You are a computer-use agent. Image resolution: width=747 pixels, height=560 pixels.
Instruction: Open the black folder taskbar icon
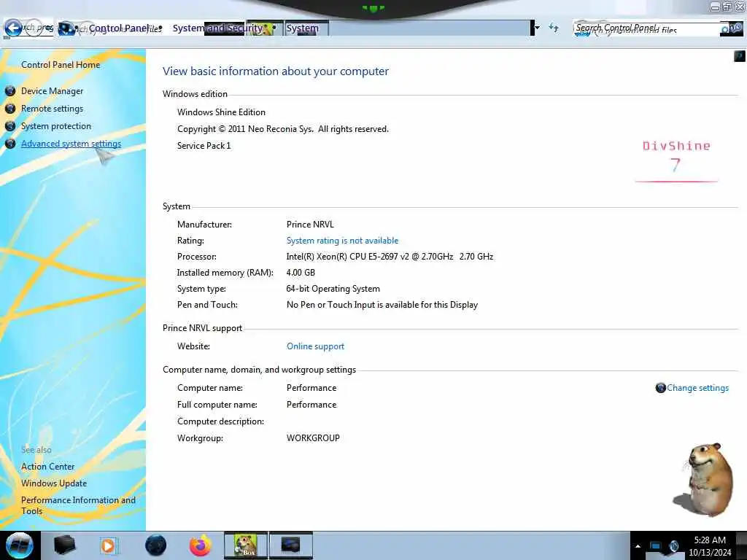coord(64,545)
